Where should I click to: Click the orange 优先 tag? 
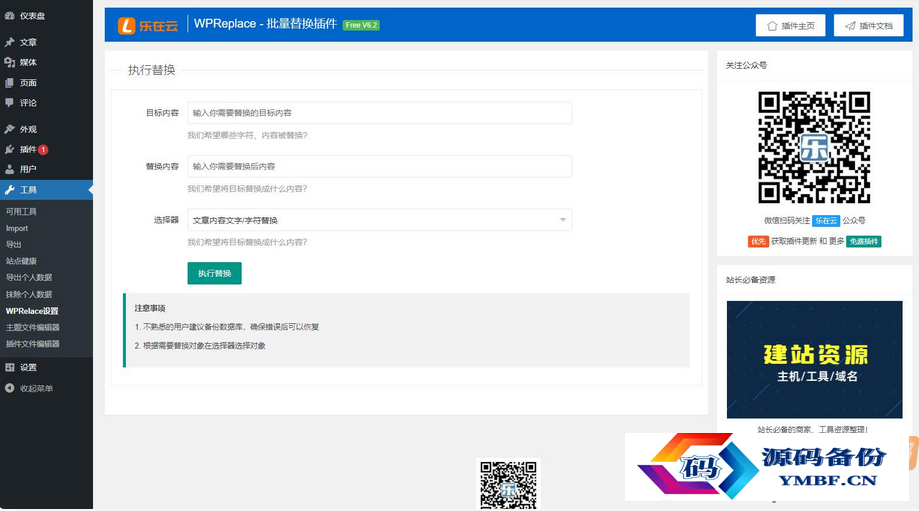(758, 241)
